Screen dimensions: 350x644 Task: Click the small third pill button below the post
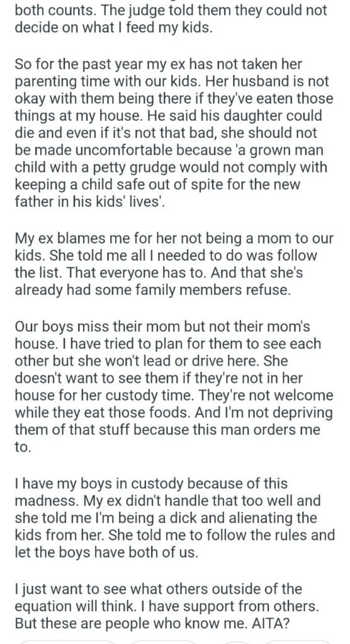click(237, 642)
